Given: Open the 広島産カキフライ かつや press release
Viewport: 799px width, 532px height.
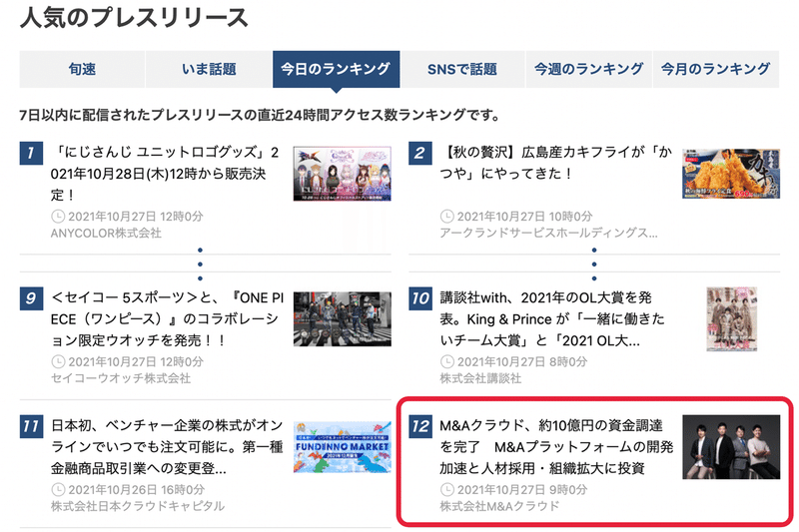Looking at the screenshot, I should click(x=556, y=163).
